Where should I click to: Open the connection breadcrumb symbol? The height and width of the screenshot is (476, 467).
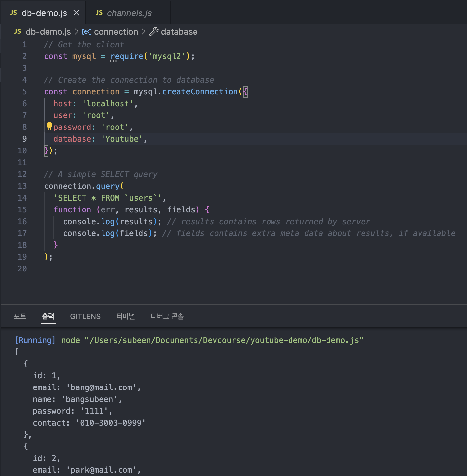pyautogui.click(x=116, y=32)
